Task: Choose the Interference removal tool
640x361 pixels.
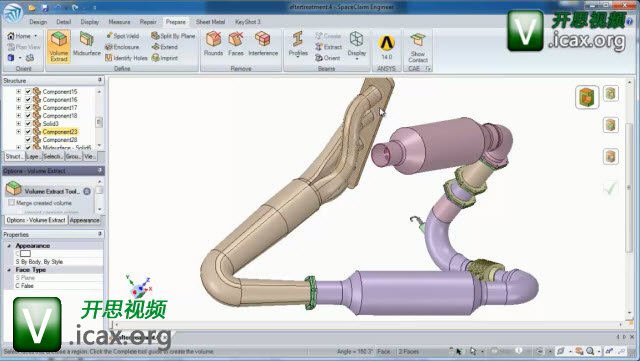Action: [x=263, y=44]
